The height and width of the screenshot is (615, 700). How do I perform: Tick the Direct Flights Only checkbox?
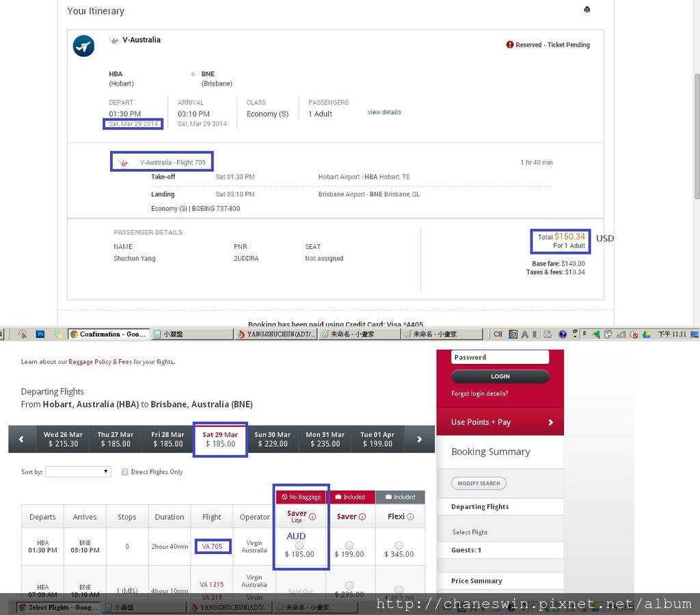click(x=125, y=472)
